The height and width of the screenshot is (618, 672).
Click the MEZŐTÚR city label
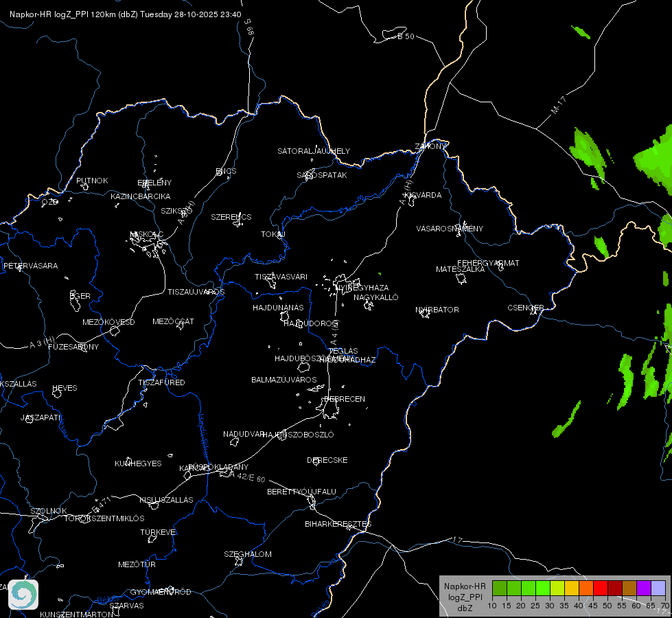click(x=137, y=564)
